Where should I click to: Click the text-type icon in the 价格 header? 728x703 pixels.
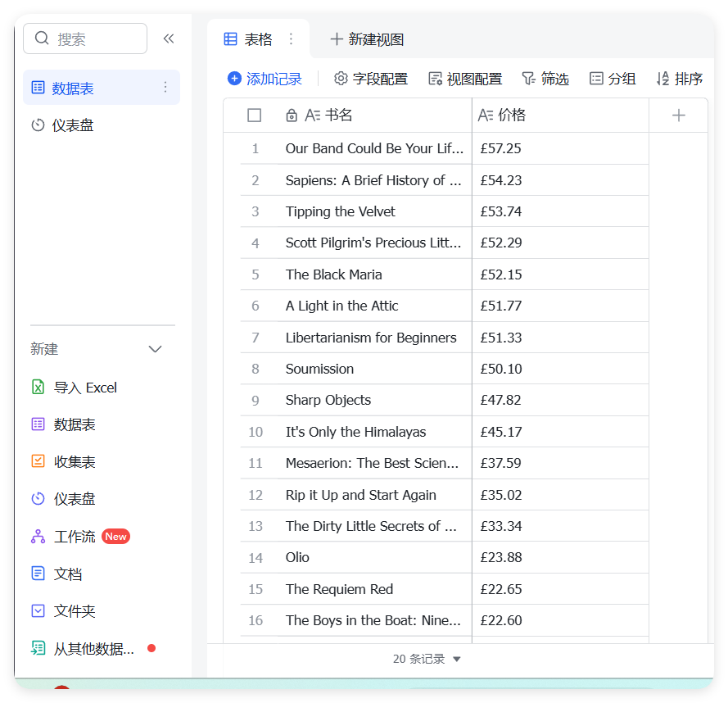pyautogui.click(x=486, y=116)
